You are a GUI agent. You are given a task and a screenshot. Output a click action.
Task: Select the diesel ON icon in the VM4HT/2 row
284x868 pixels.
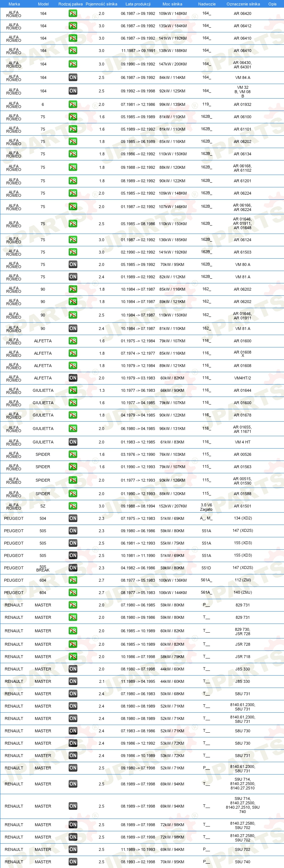point(73,378)
